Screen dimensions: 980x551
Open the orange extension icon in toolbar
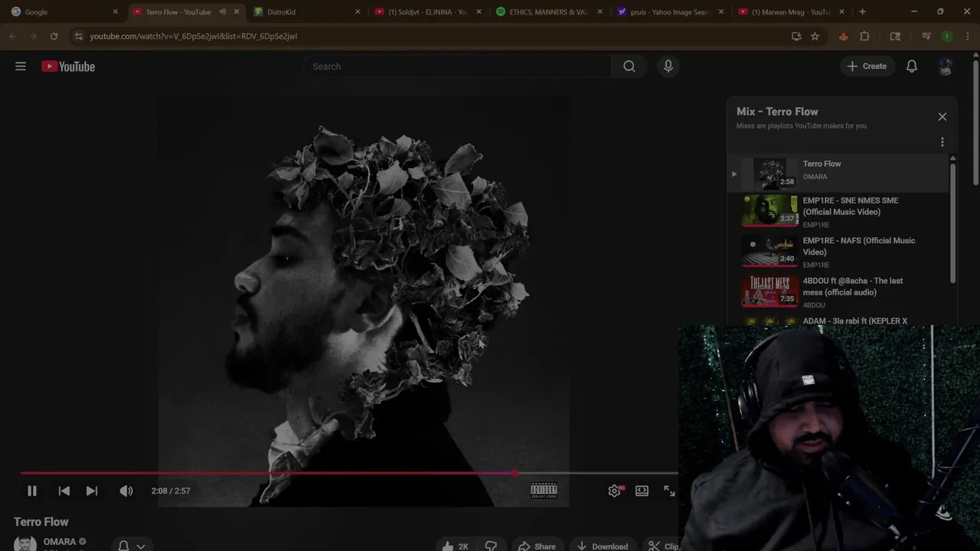844,36
